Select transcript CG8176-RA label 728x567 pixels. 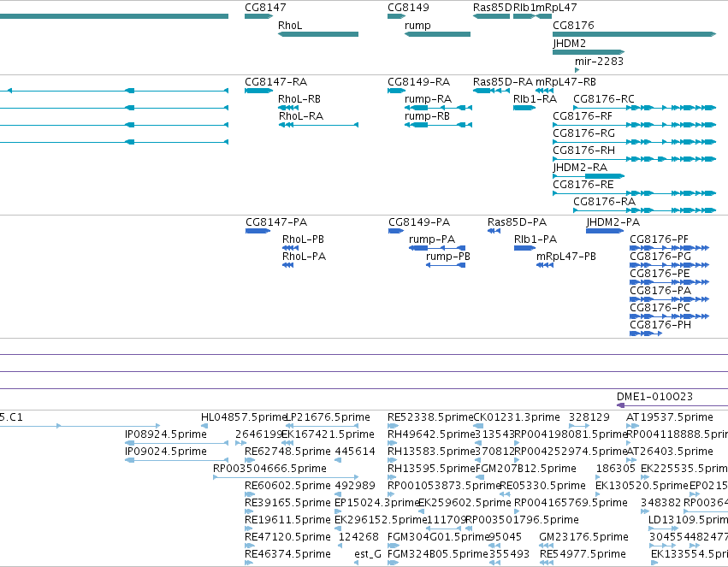605,202
